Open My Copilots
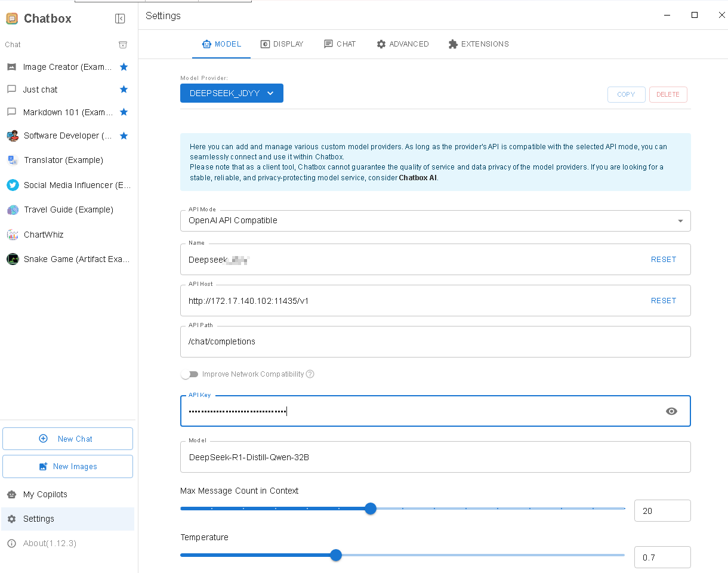Image resolution: width=728 pixels, height=573 pixels. [68, 494]
